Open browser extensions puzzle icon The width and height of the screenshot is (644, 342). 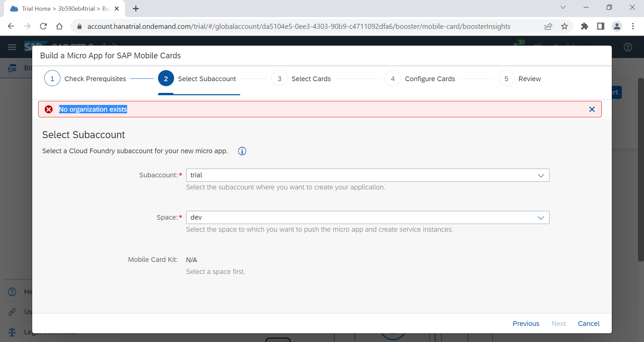[585, 26]
